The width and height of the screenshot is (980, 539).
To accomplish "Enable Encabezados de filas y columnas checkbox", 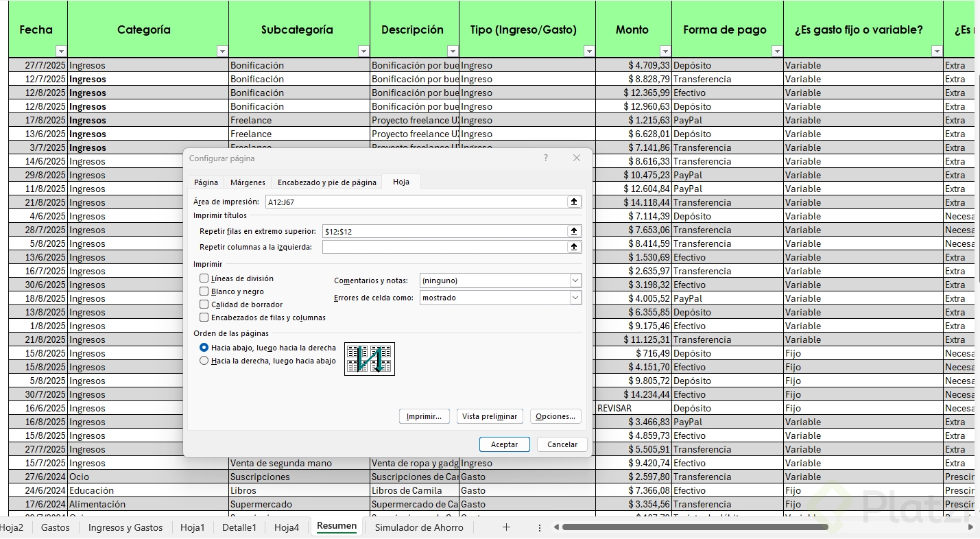I will [204, 318].
